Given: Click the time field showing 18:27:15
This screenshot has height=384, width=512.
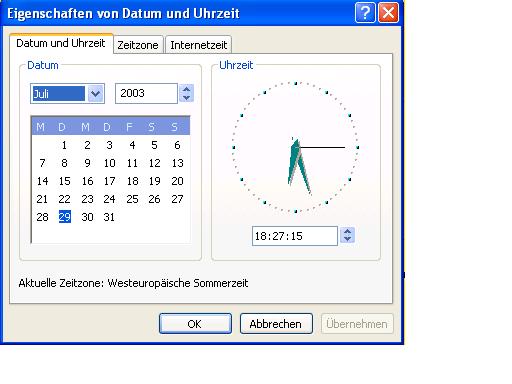Looking at the screenshot, I should tap(295, 236).
